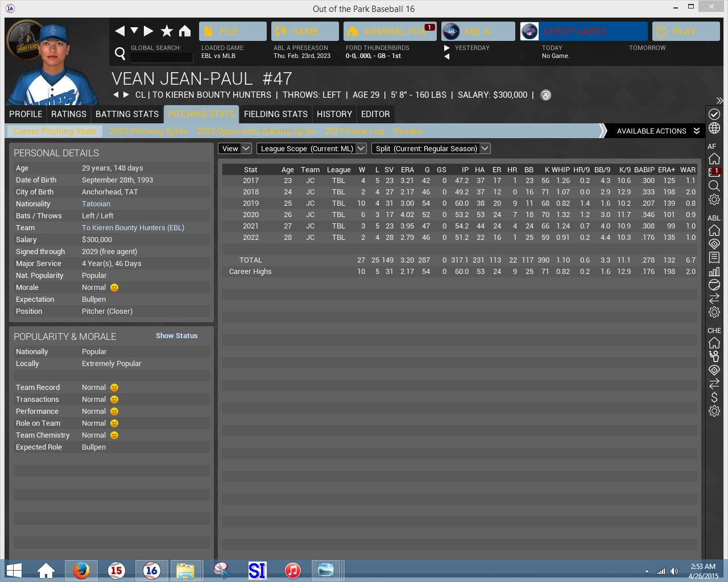Click the player portrait of Vean Jean-Paul
Image resolution: width=728 pixels, height=582 pixels.
pos(54,64)
